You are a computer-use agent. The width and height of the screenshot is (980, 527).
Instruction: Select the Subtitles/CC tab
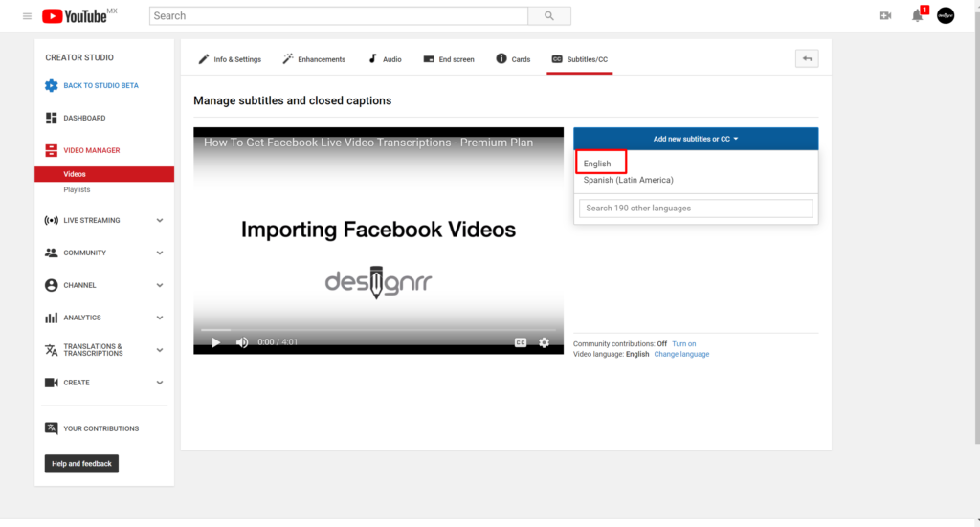coord(579,59)
